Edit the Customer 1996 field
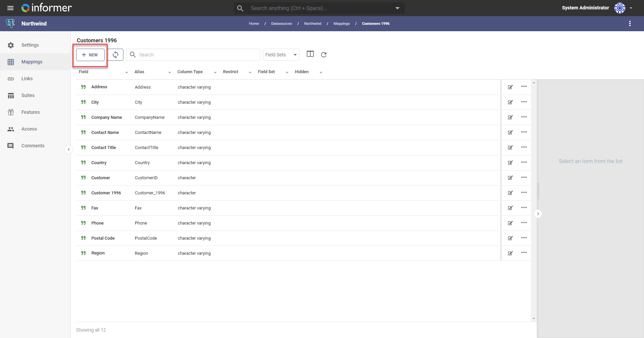 pyautogui.click(x=510, y=193)
